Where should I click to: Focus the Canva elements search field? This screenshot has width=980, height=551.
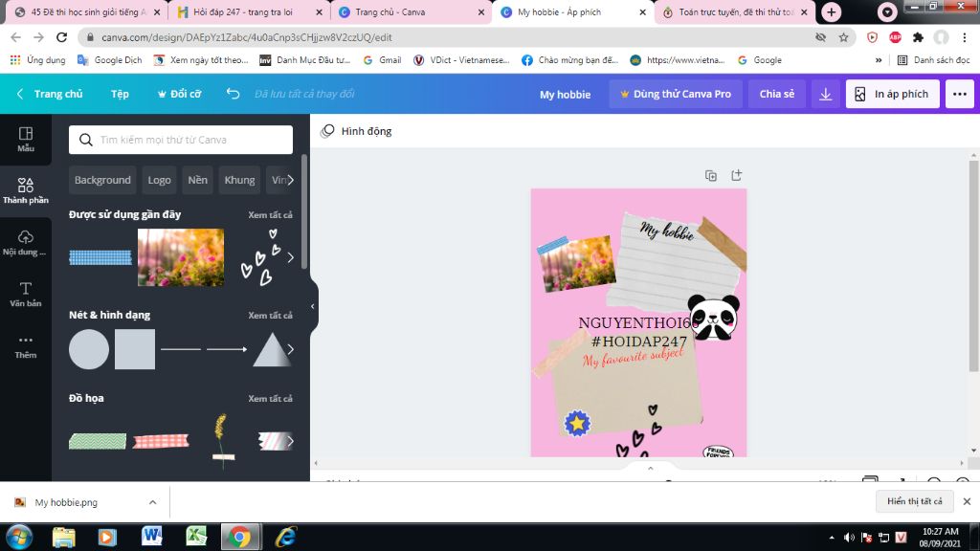pos(181,140)
